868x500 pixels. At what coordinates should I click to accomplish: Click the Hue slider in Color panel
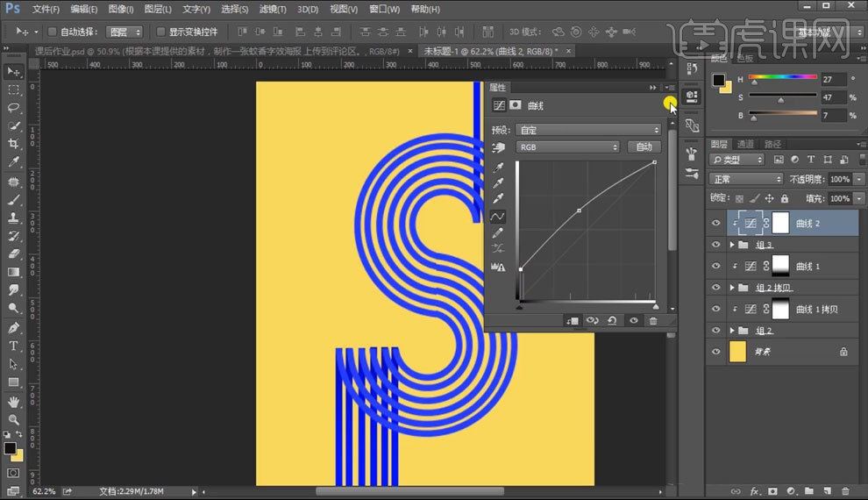coord(783,77)
